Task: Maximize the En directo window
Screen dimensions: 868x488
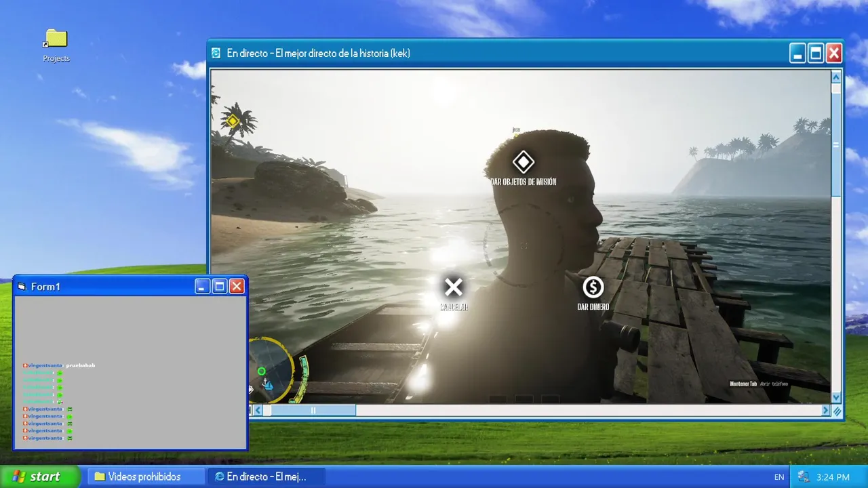Action: 816,54
